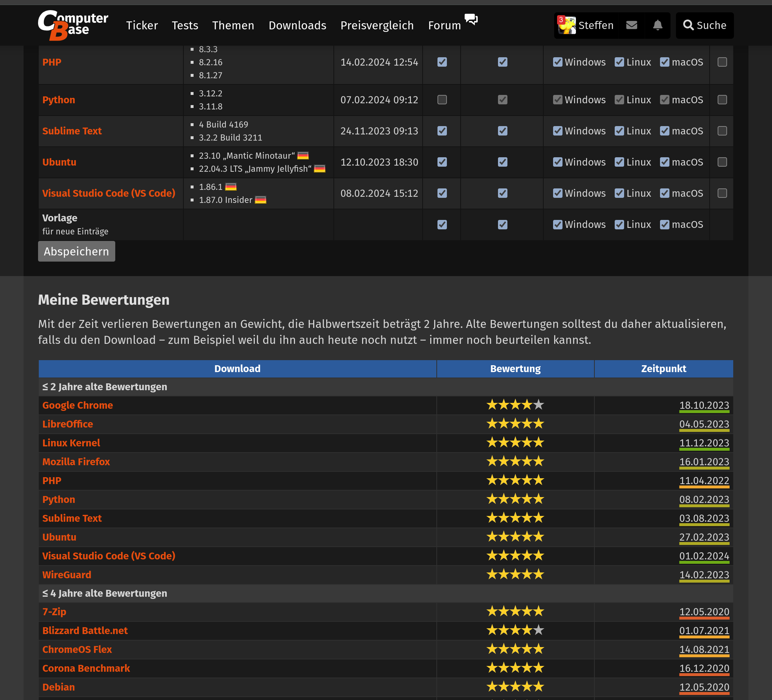Open the Visual Studio Code download link
Image resolution: width=772 pixels, height=700 pixels.
pos(109,193)
